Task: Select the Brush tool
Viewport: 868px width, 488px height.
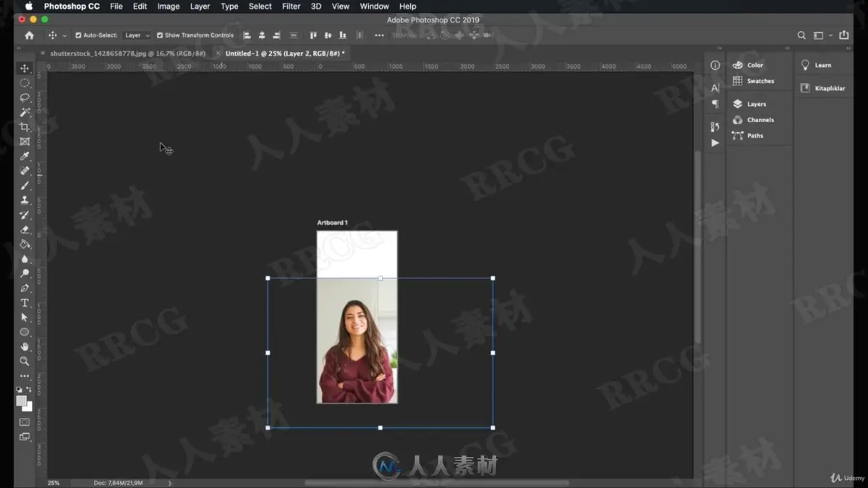Action: pyautogui.click(x=25, y=186)
